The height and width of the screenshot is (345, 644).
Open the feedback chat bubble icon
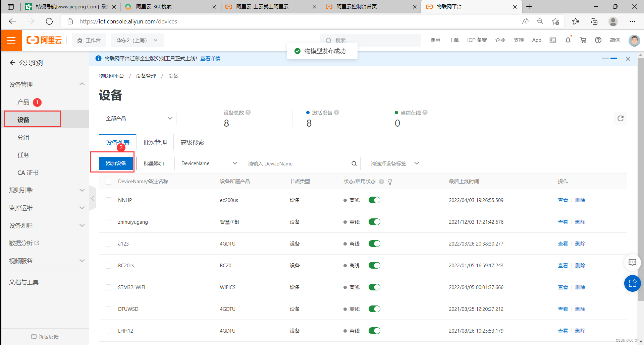[632, 262]
